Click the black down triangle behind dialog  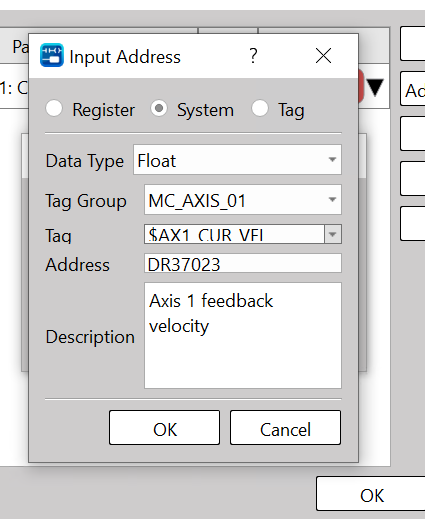[375, 87]
